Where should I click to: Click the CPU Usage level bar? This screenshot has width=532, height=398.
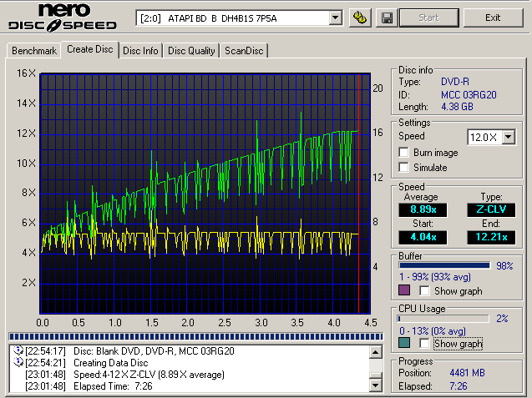[443, 319]
